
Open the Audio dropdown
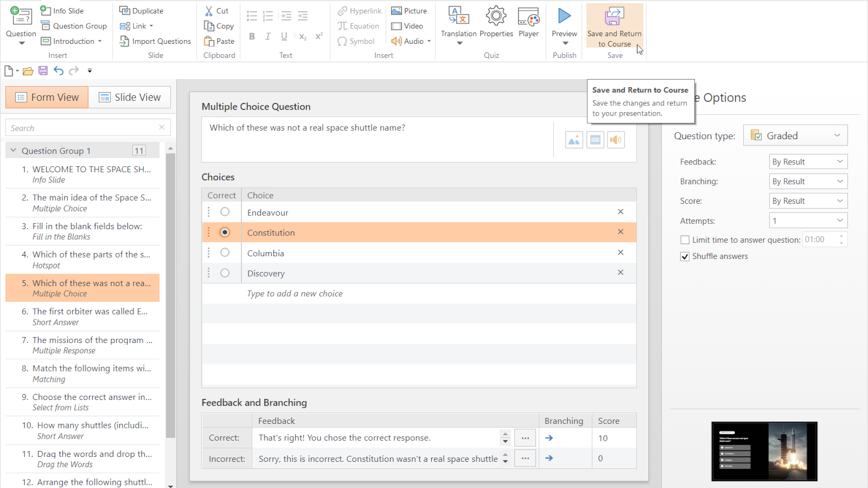point(411,41)
